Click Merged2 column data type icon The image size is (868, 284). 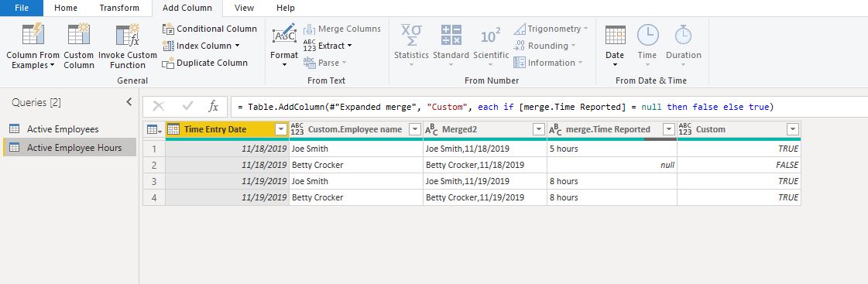pyautogui.click(x=431, y=129)
